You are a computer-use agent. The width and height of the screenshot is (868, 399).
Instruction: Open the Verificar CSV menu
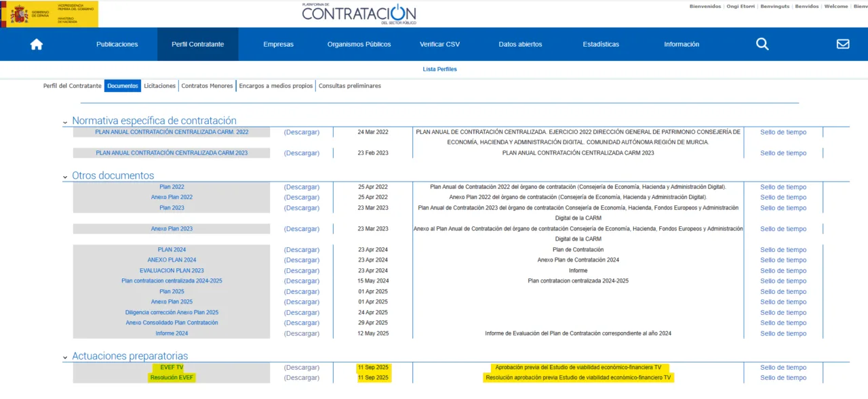click(439, 44)
